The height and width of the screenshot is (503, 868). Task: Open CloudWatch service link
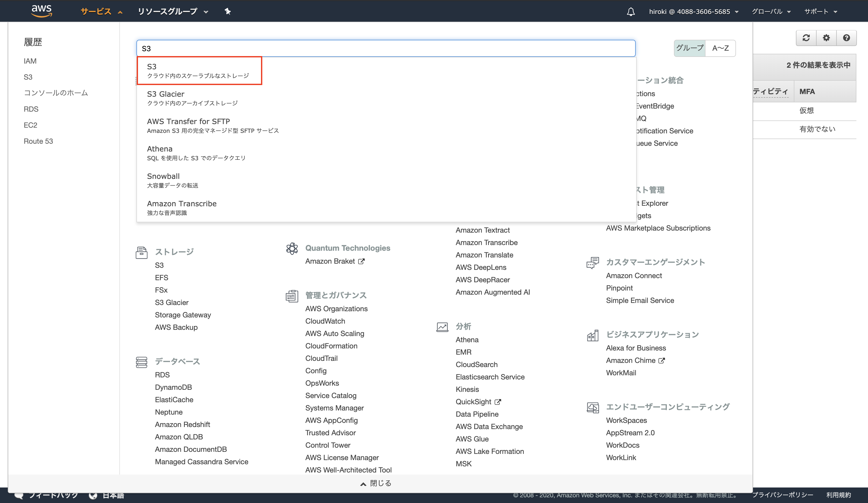tap(325, 321)
